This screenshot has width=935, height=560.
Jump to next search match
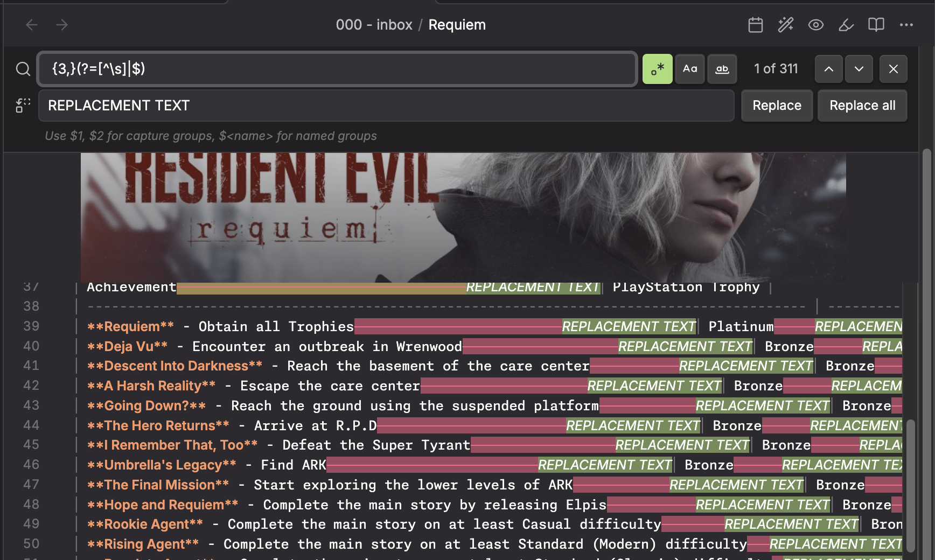pos(859,69)
